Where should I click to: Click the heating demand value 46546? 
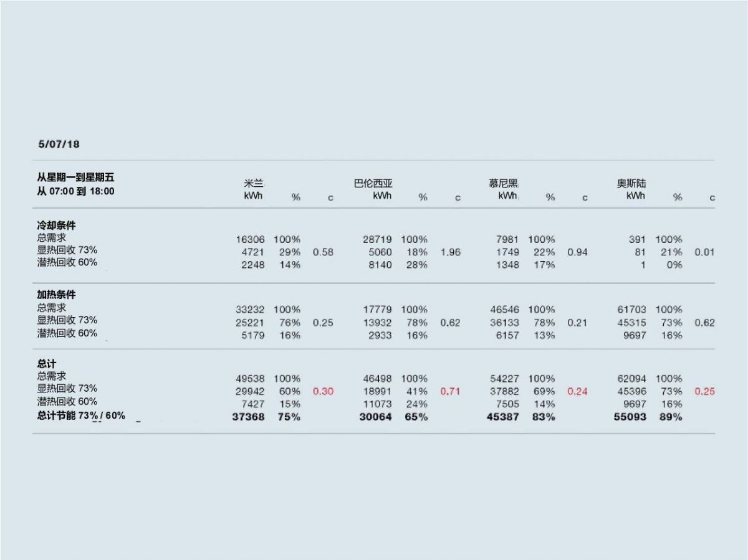click(x=505, y=309)
